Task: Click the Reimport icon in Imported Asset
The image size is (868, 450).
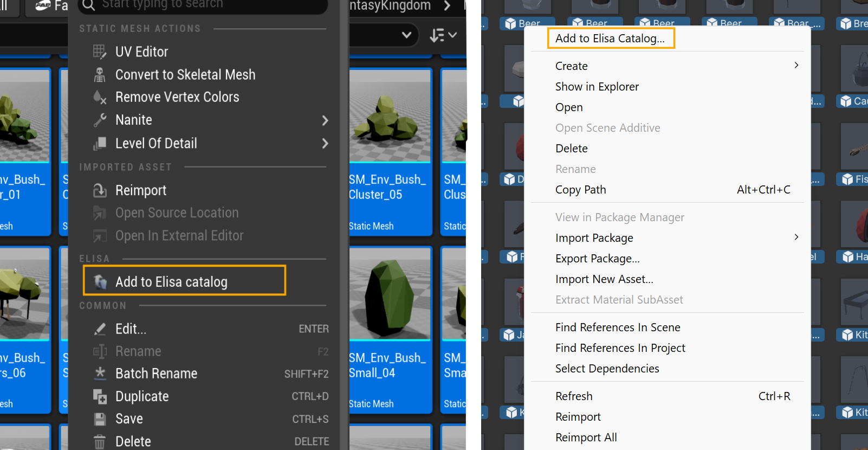Action: pyautogui.click(x=100, y=190)
